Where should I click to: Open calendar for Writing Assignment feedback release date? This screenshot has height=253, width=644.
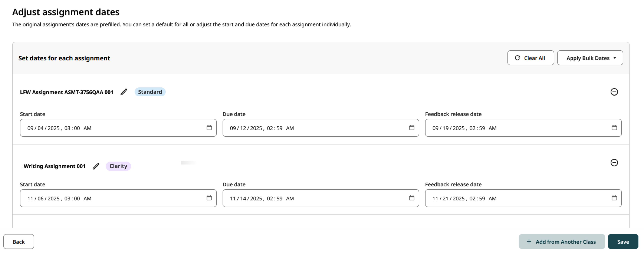[x=614, y=198]
